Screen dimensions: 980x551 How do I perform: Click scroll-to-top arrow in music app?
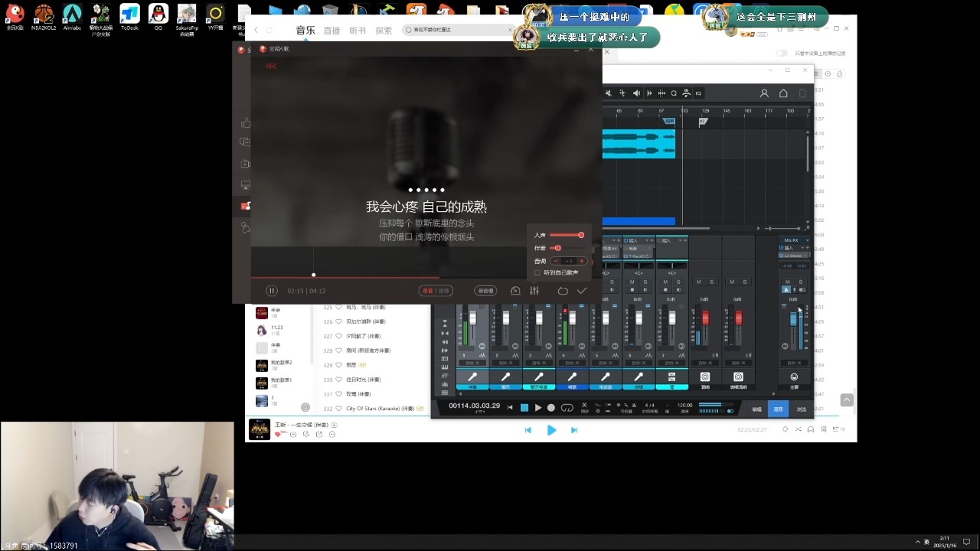(x=846, y=399)
